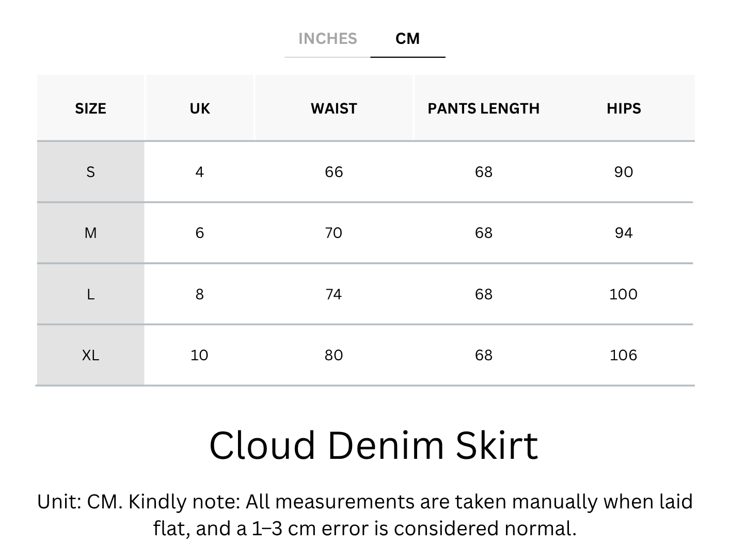The width and height of the screenshot is (730, 560).
Task: Select the S size row label
Action: (x=90, y=172)
